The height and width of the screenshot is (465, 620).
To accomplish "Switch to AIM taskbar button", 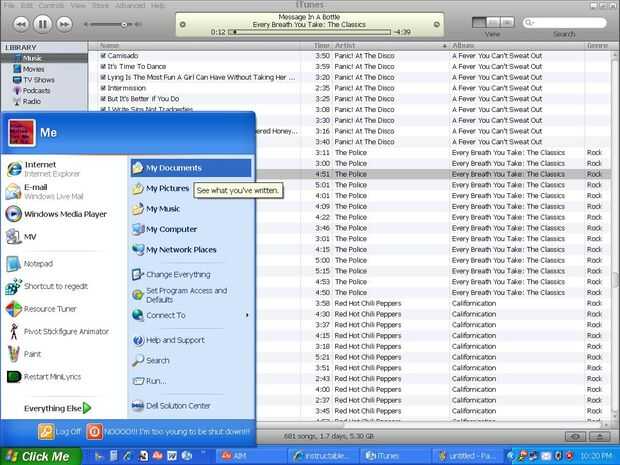I will 251,456.
